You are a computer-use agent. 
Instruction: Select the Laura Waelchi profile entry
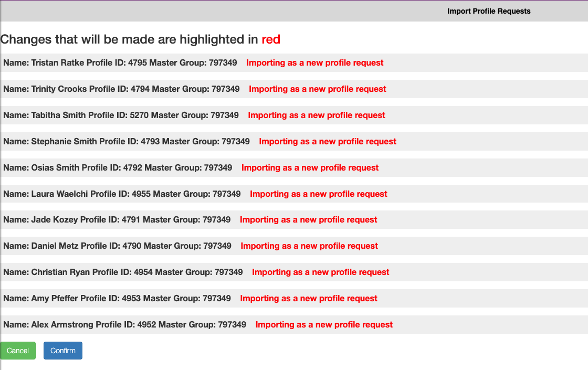(122, 194)
